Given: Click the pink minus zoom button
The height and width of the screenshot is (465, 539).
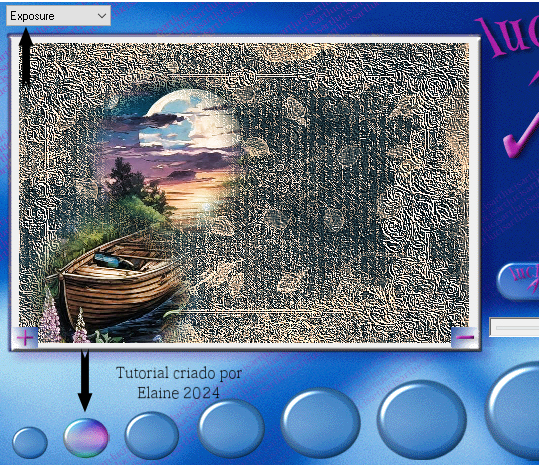Looking at the screenshot, I should click(465, 337).
